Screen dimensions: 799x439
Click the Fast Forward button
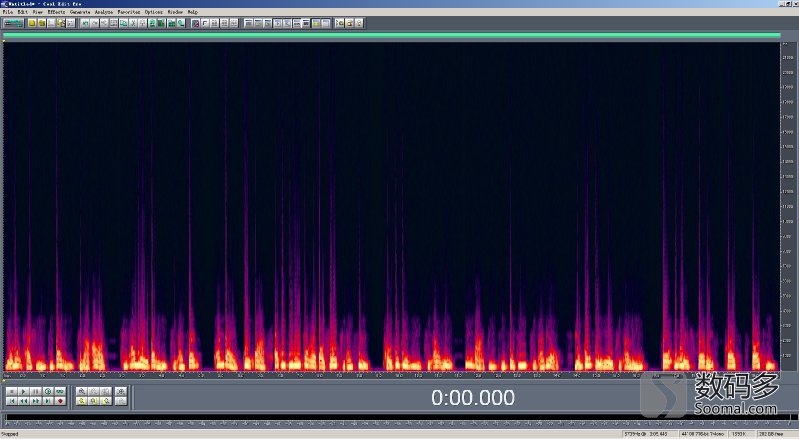(x=36, y=401)
